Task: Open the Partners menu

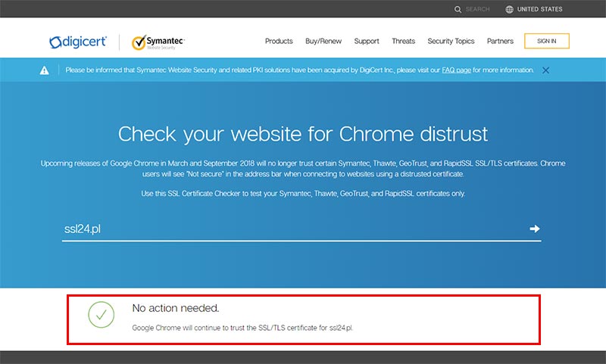Action: (x=500, y=41)
